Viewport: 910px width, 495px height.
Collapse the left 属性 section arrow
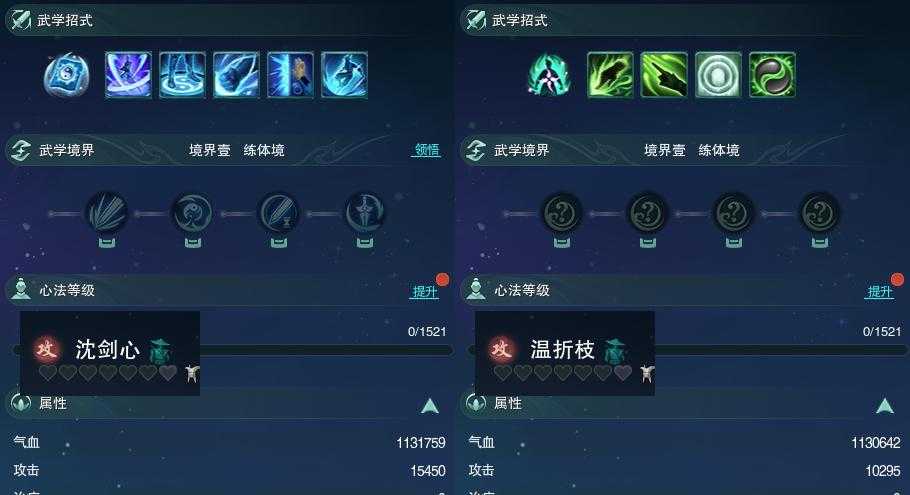coord(430,406)
